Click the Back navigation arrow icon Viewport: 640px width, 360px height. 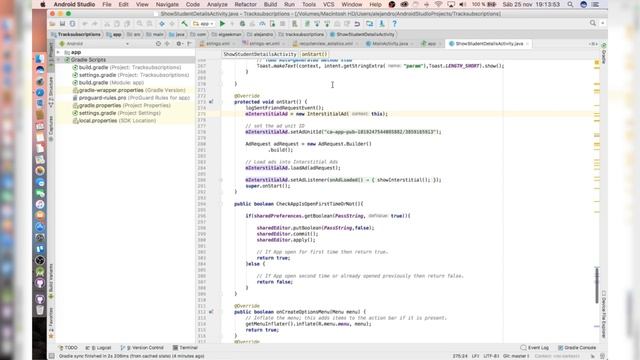point(162,24)
